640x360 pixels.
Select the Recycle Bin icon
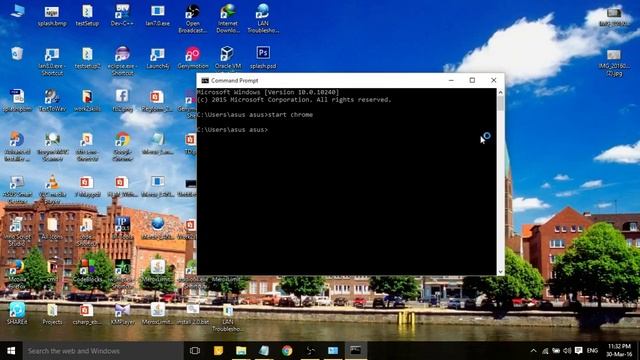17,54
